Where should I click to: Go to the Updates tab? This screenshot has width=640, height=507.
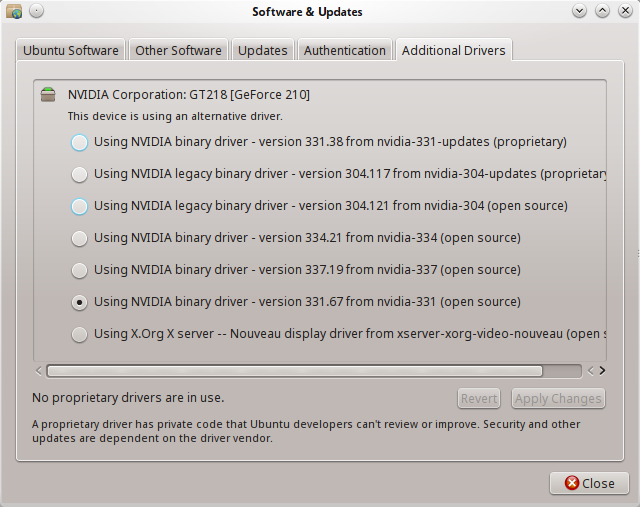pyautogui.click(x=263, y=50)
